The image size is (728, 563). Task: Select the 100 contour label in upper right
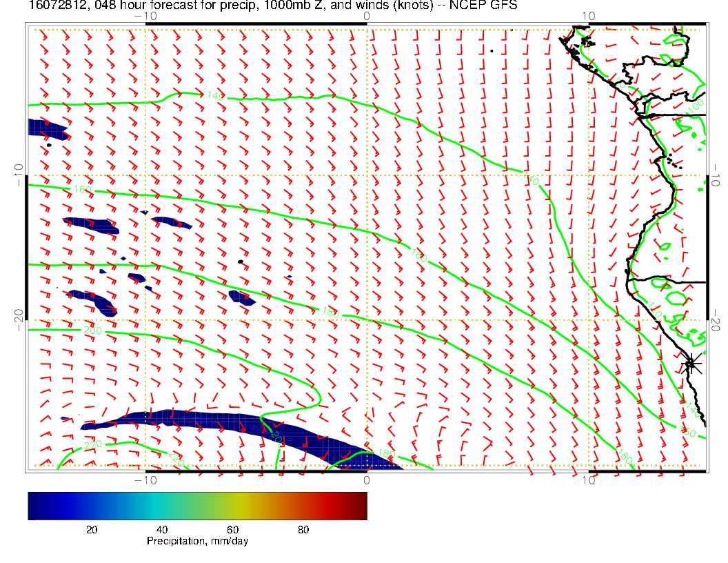[x=696, y=107]
